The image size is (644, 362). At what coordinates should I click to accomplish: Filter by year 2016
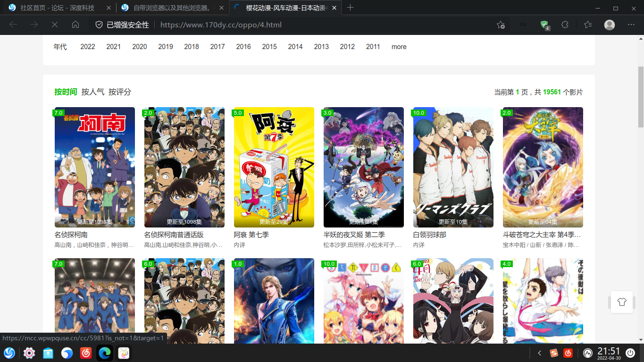tap(243, 47)
